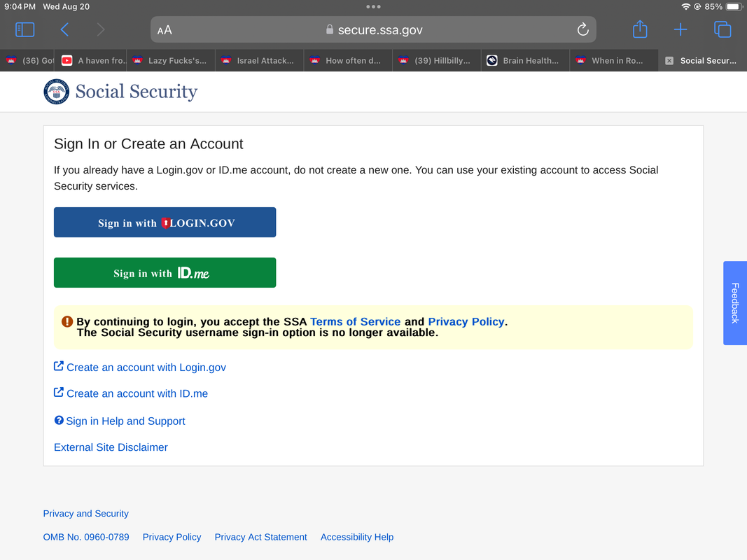Show the tab overview icon
Image resolution: width=747 pixels, height=560 pixels.
(x=722, y=29)
